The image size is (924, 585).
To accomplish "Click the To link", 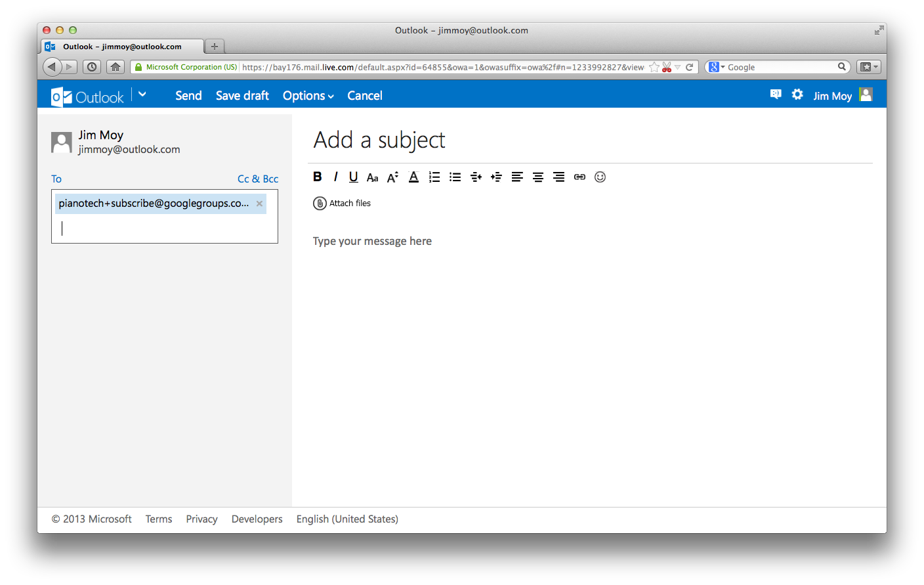I will (x=56, y=179).
